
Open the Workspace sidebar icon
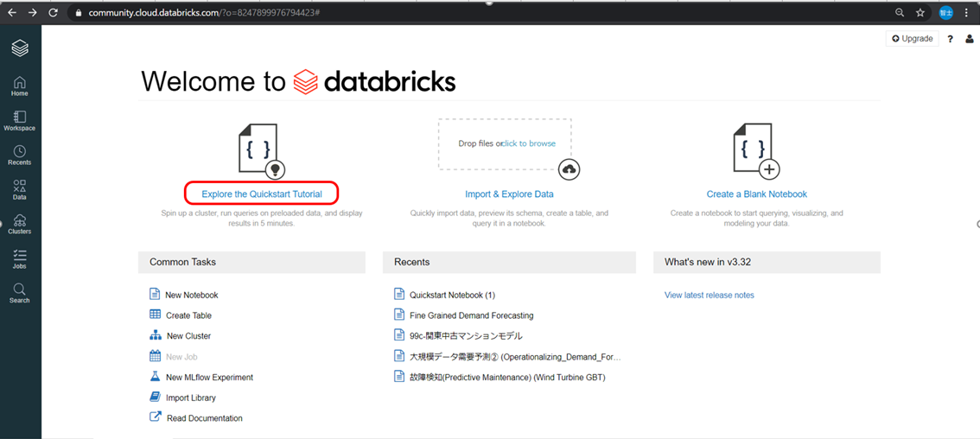tap(19, 121)
